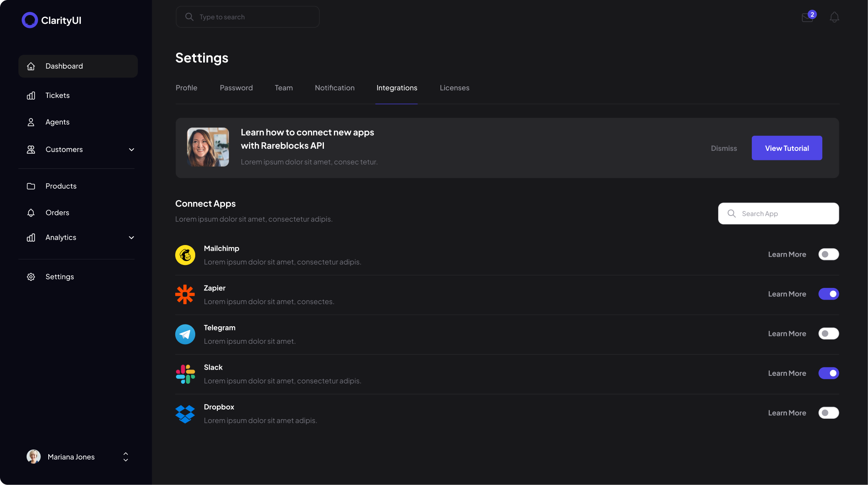Enable the Telegram integration toggle

[828, 334]
